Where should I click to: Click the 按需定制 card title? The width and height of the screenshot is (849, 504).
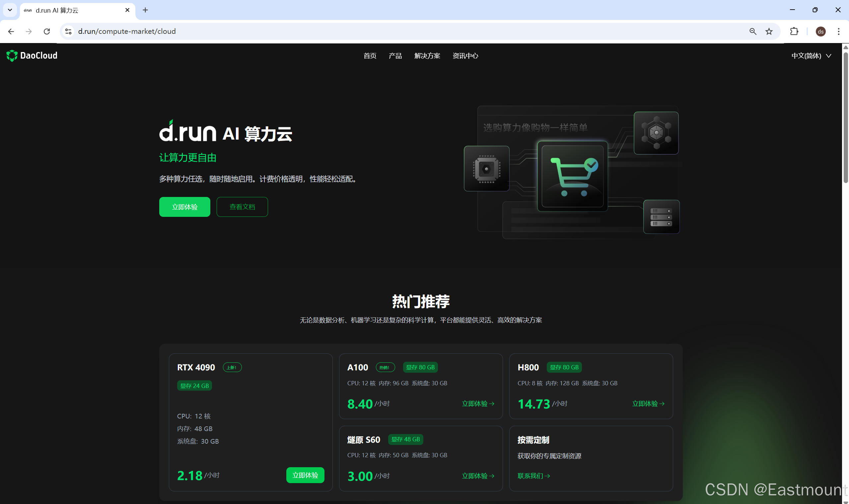tap(533, 440)
